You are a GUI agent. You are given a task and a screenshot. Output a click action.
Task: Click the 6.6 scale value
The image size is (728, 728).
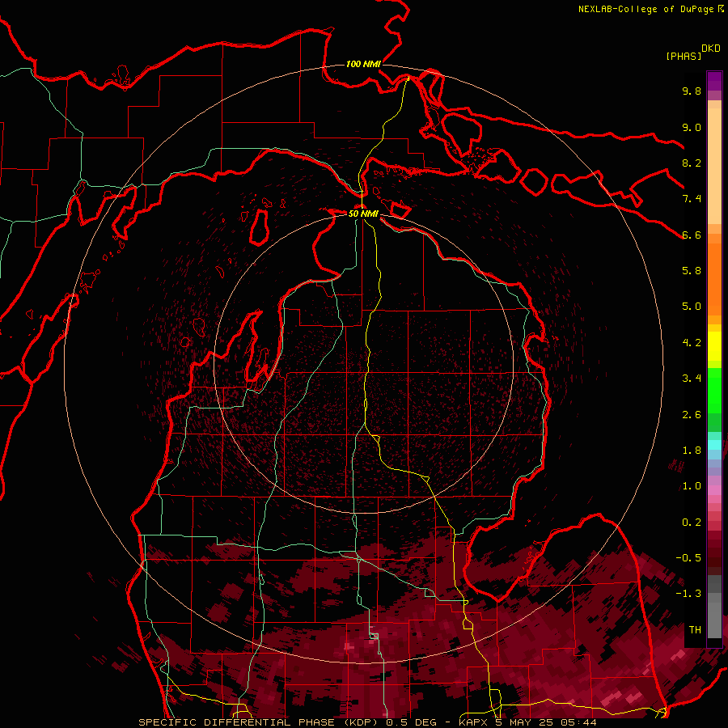(692, 235)
